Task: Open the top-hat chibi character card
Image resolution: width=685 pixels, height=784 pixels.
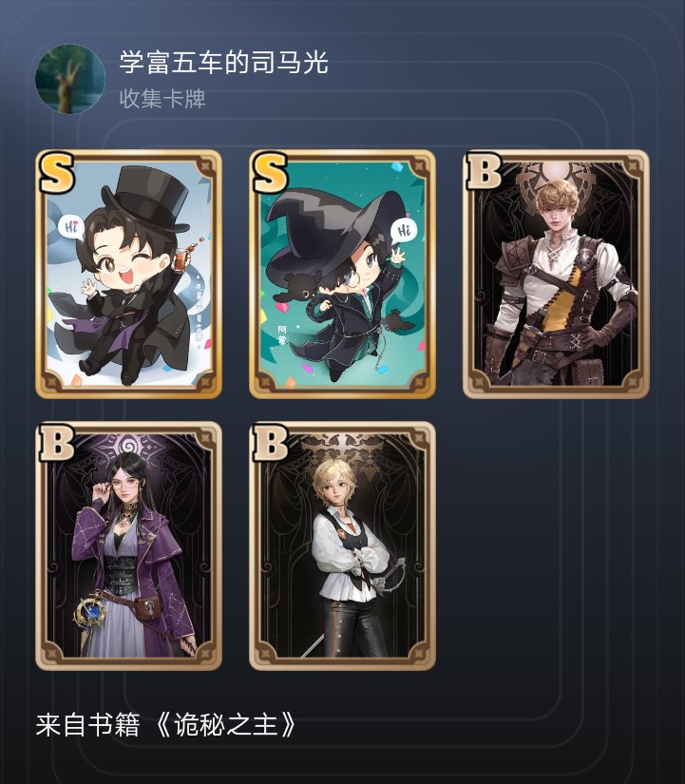Action: pyautogui.click(x=128, y=274)
